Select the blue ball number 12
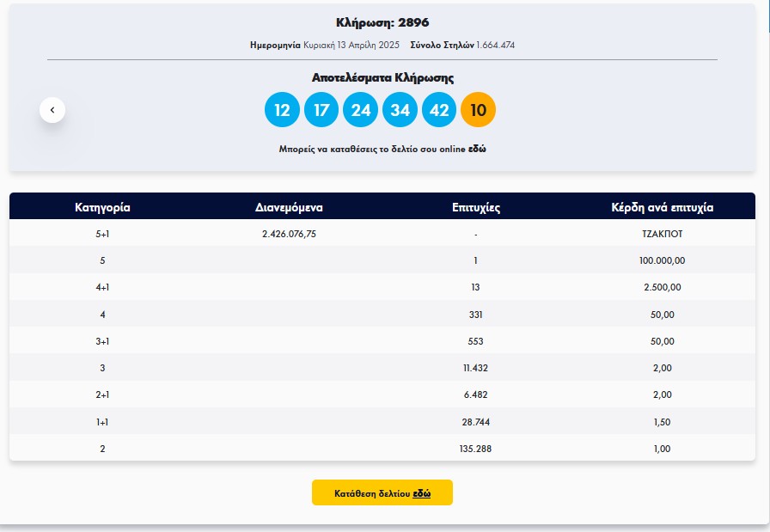 pos(282,109)
